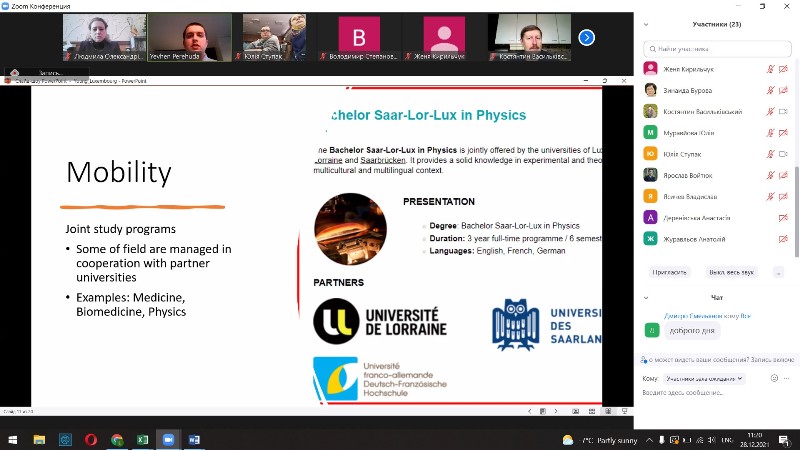
Task: Open chat more options ellipsis
Action: click(789, 379)
